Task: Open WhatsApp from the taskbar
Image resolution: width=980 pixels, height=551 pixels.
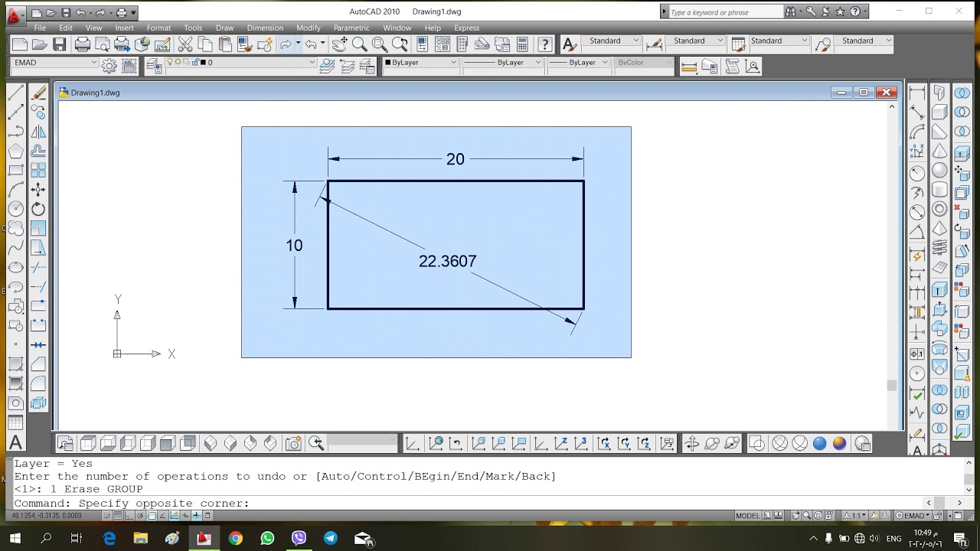Action: (267, 539)
